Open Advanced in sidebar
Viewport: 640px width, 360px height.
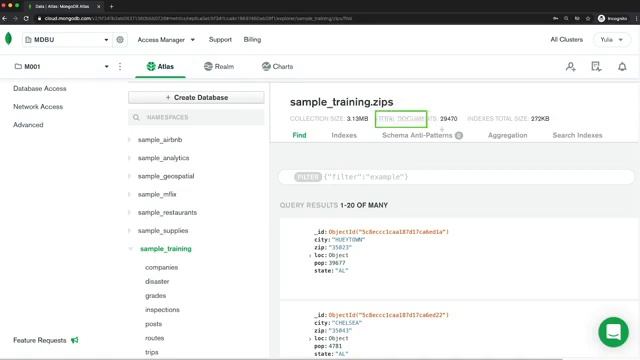tap(28, 125)
